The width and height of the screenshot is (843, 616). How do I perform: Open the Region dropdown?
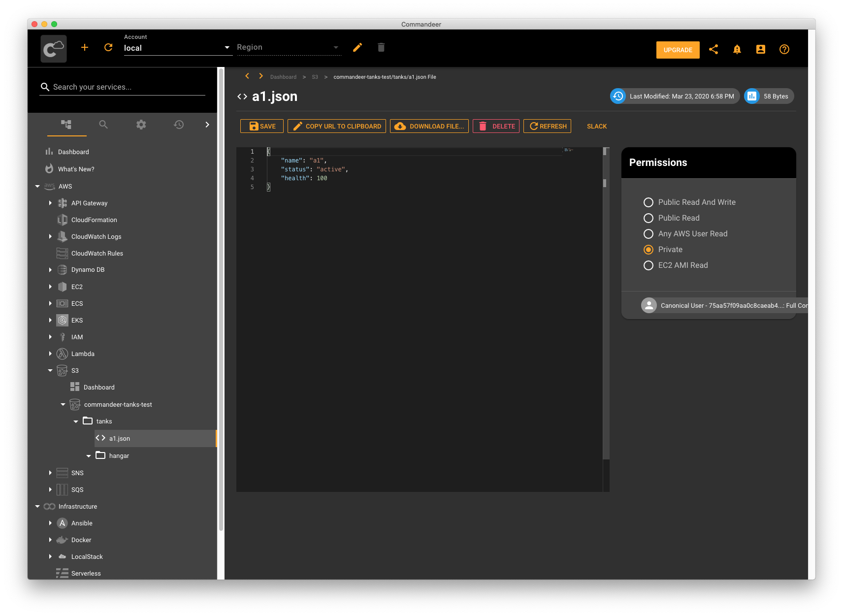coord(289,47)
